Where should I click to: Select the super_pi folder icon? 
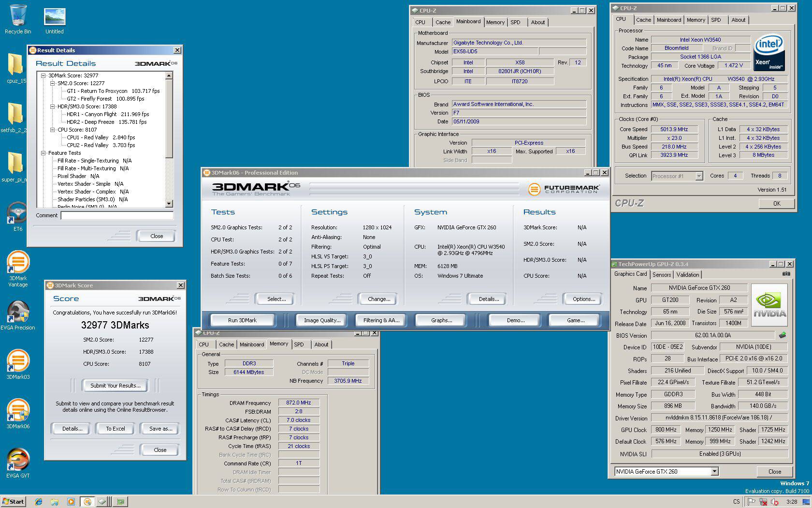click(x=15, y=167)
